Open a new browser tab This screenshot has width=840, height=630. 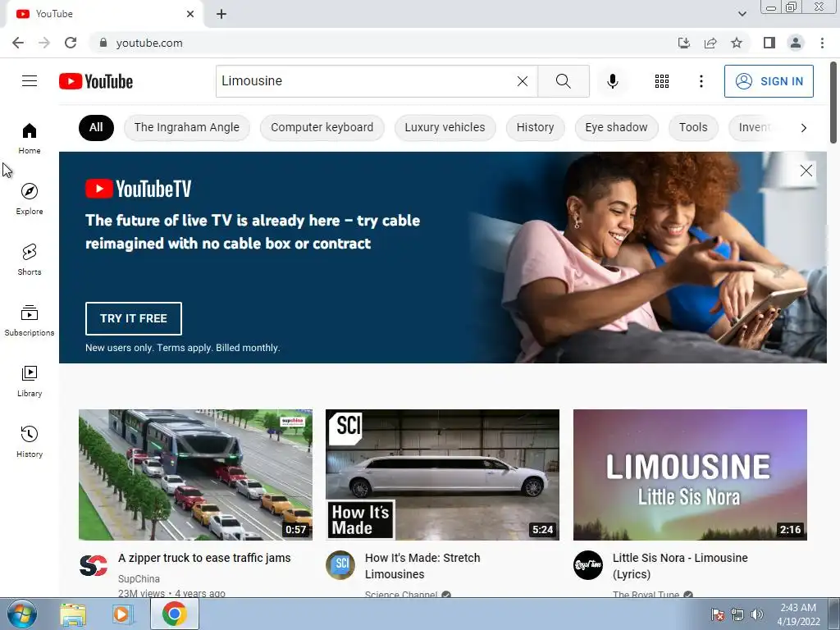(x=221, y=14)
